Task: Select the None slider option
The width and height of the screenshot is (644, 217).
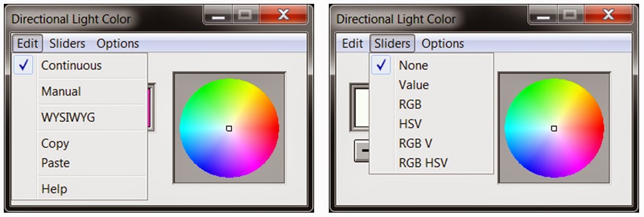Action: point(413,66)
